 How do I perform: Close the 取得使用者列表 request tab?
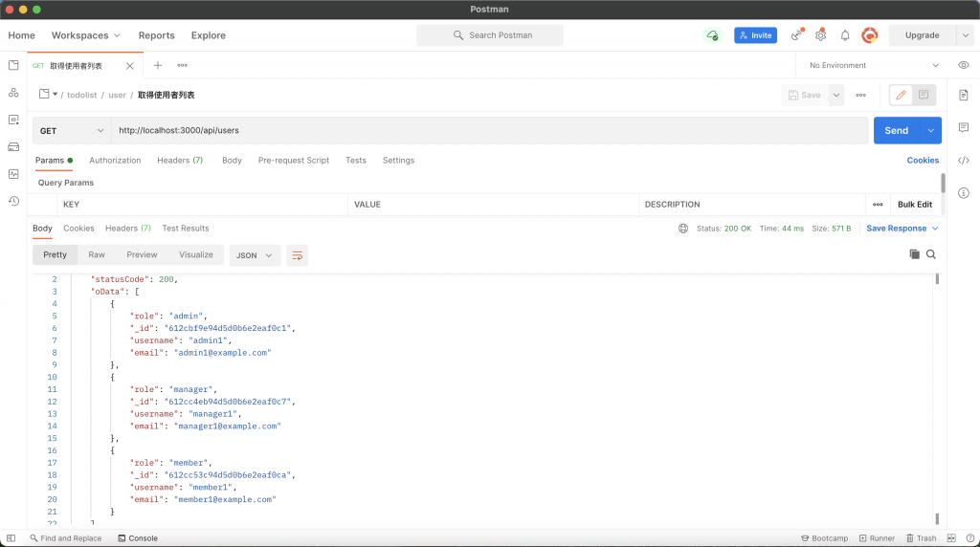(129, 66)
